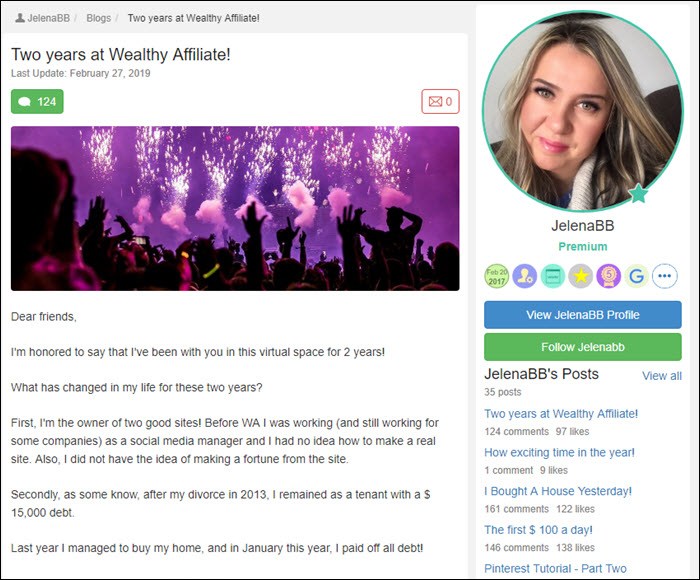The image size is (700, 580).
Task: Click the teal website badge icon
Action: tap(553, 276)
